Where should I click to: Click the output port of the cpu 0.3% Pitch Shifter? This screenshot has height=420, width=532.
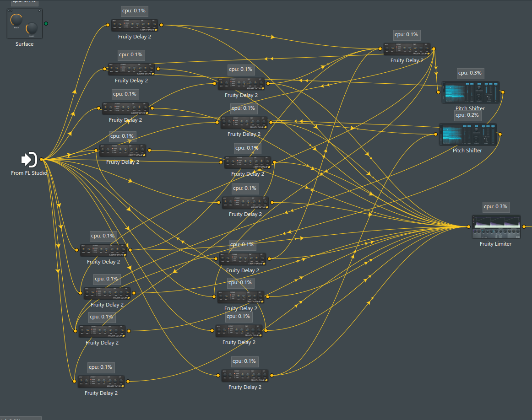click(x=503, y=92)
